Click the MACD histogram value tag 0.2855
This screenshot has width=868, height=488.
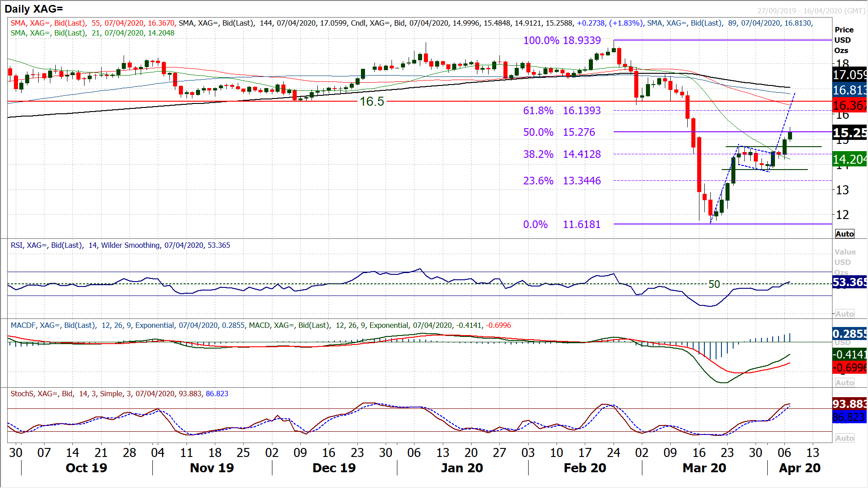point(849,334)
